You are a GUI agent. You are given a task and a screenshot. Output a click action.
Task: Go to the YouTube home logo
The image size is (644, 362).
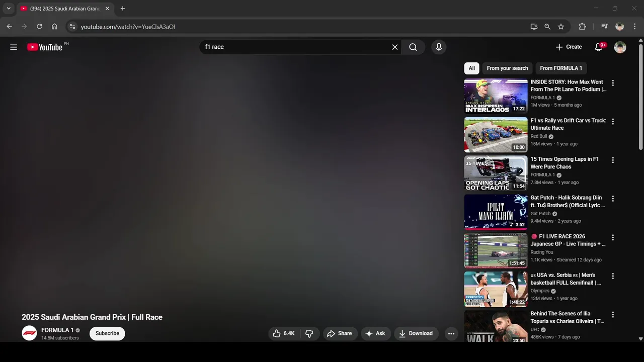[45, 47]
